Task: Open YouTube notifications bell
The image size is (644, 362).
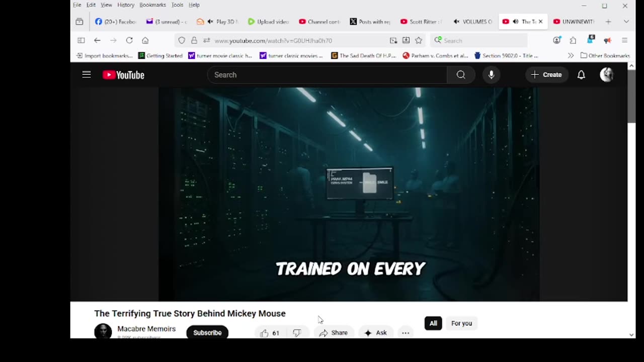Action: (581, 75)
